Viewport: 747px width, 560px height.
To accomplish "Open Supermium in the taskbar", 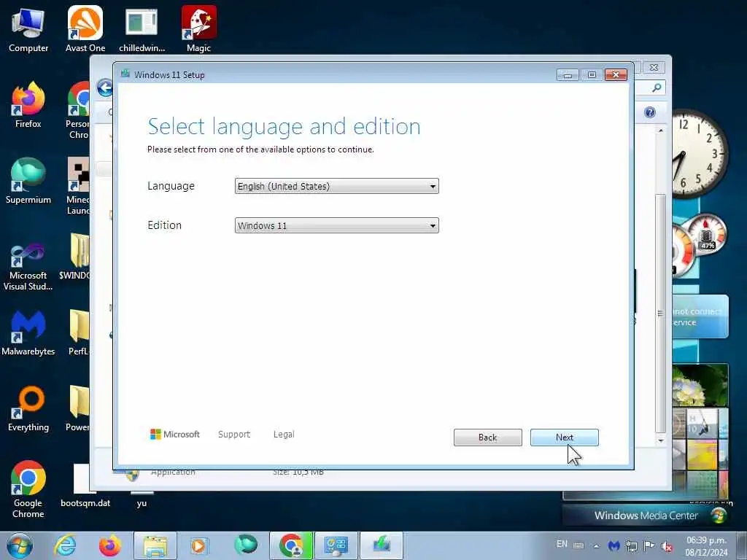I will tap(246, 545).
